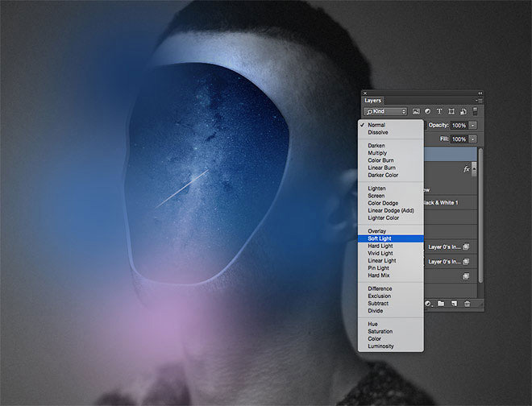Click the Layers panel vertical scrollbar
The width and height of the screenshot is (532, 406).
[x=480, y=215]
